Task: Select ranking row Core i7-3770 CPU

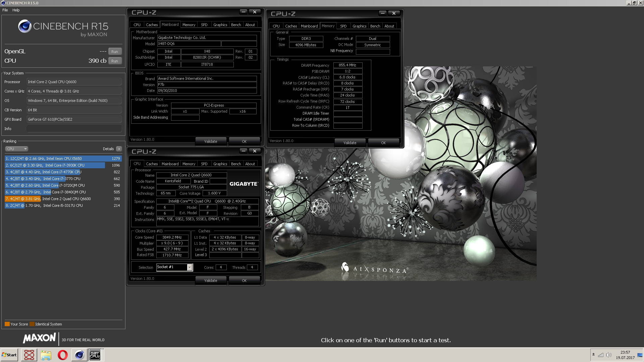Action: 63,179
